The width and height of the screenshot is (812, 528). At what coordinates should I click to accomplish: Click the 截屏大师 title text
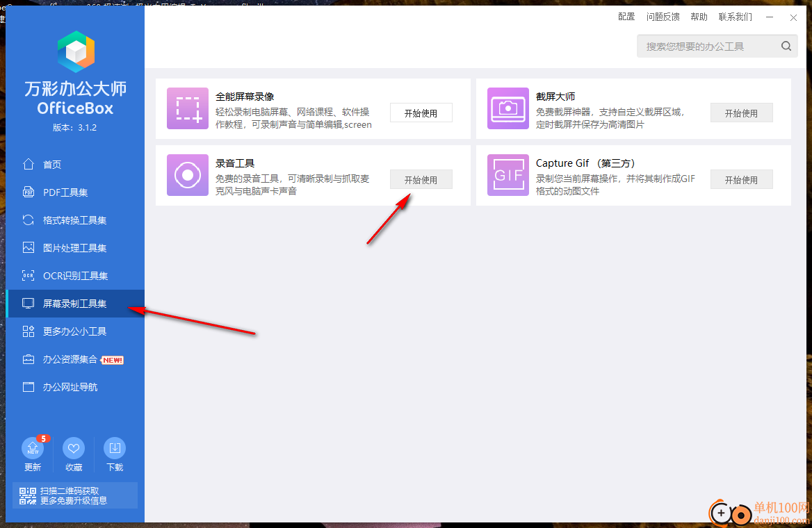click(x=555, y=97)
